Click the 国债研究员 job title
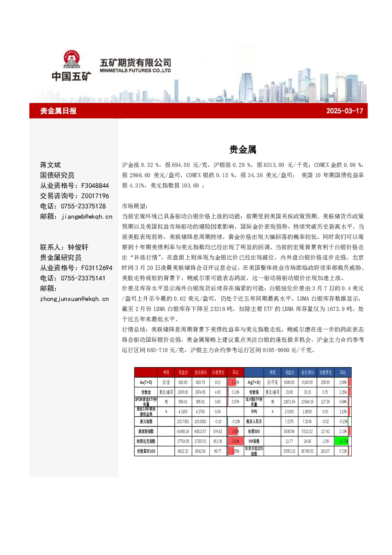This screenshot has height=555, width=392. point(57,175)
